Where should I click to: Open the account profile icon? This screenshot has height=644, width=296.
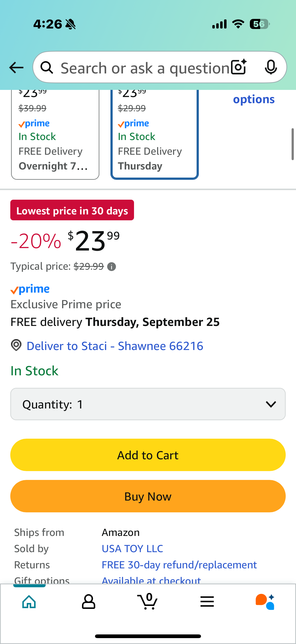(x=88, y=602)
